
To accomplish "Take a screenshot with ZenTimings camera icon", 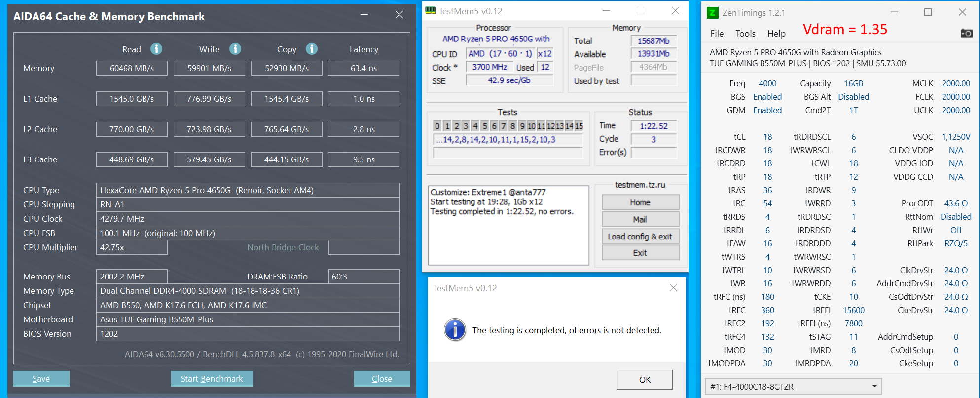I will pyautogui.click(x=966, y=33).
